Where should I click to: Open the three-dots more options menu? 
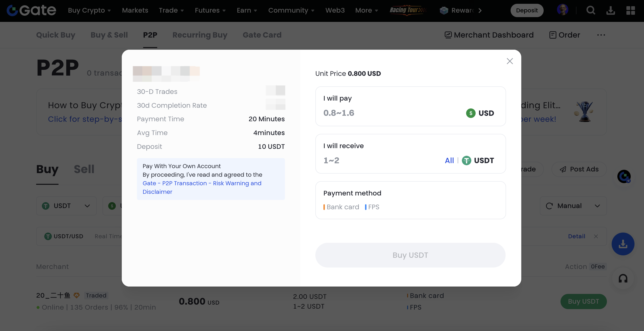click(x=601, y=35)
